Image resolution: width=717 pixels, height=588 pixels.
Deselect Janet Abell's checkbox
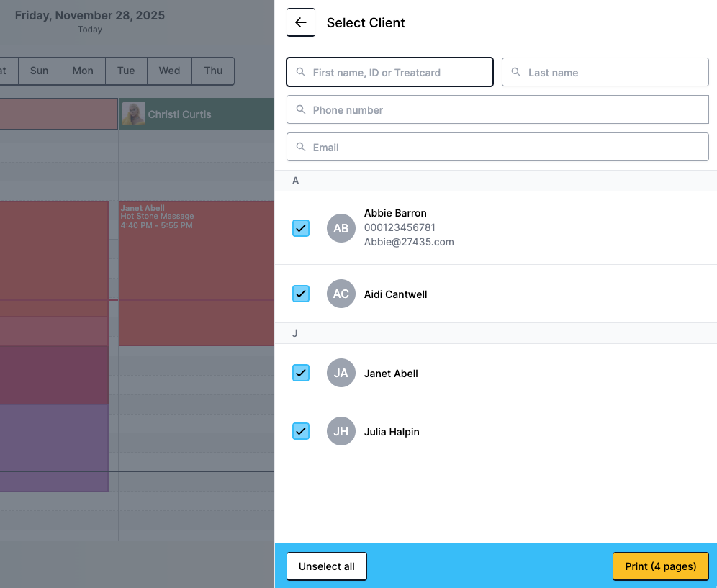301,373
